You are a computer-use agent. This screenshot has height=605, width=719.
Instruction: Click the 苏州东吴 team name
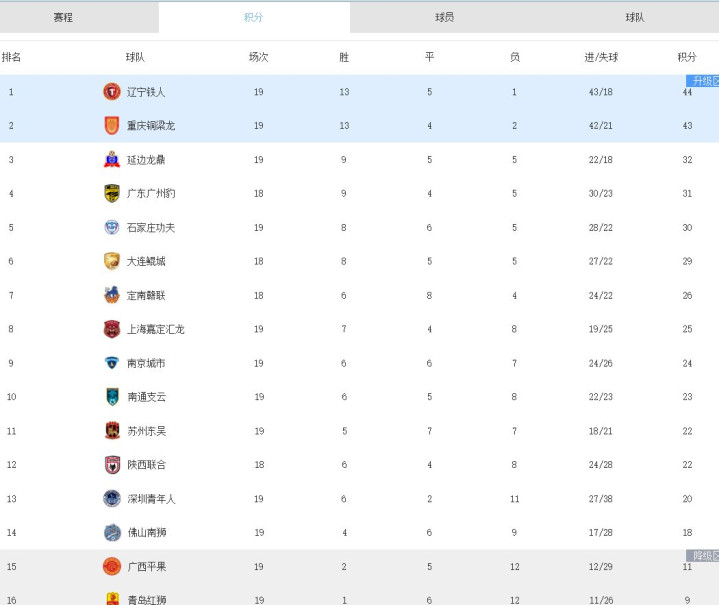pyautogui.click(x=147, y=431)
